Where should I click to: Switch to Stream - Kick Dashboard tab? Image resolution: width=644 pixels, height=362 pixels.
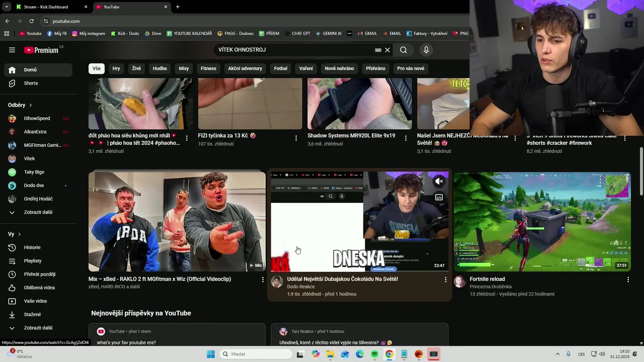pos(51,7)
